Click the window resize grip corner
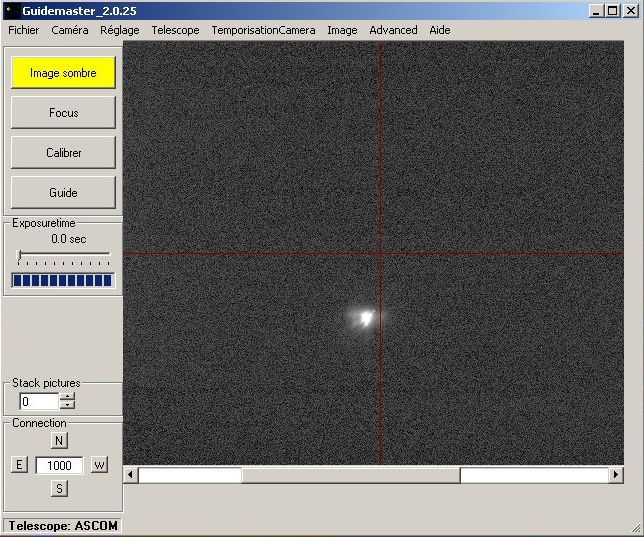This screenshot has height=537, width=644. tap(636, 529)
